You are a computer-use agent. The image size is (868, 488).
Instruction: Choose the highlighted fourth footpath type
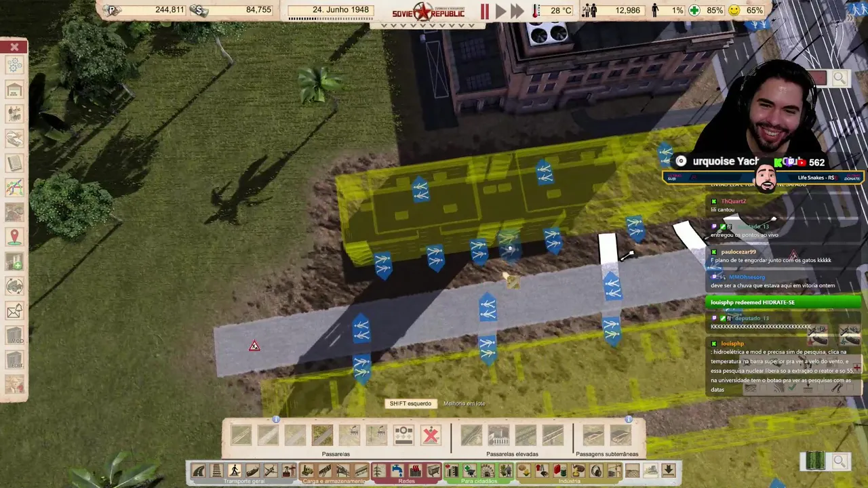pyautogui.click(x=322, y=435)
